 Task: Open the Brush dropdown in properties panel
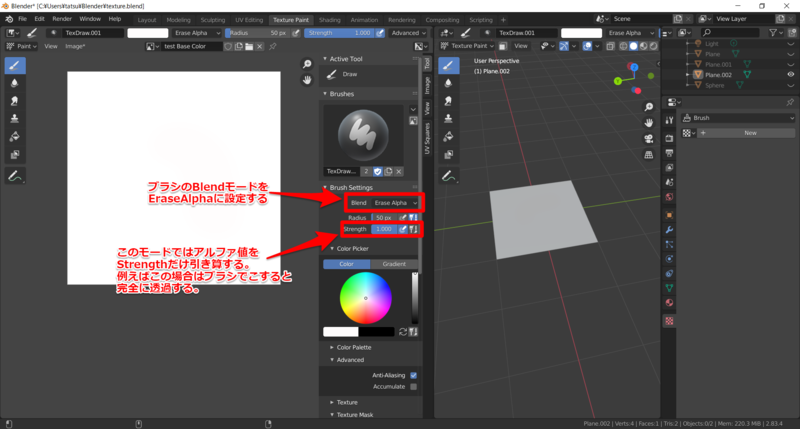tap(738, 118)
